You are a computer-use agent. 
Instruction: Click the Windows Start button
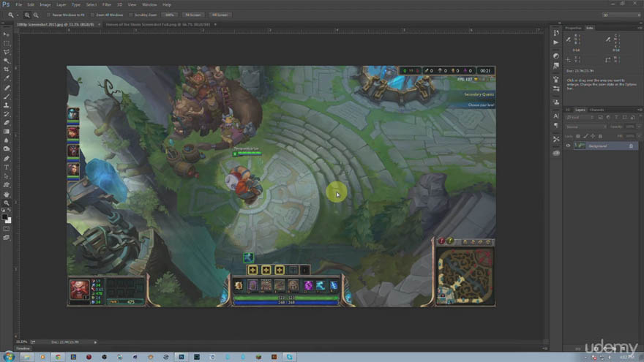point(9,357)
